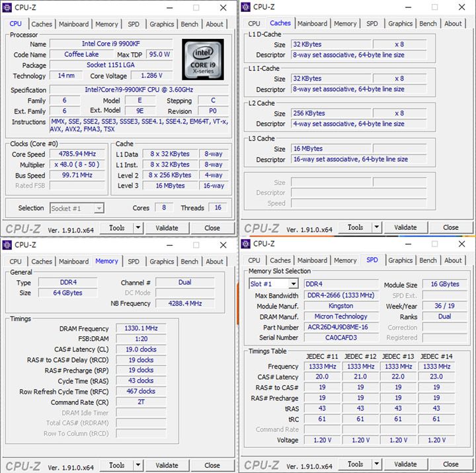Click the Max TDP value 95.0 W
Image resolution: width=476 pixels, height=473 pixels.
160,54
